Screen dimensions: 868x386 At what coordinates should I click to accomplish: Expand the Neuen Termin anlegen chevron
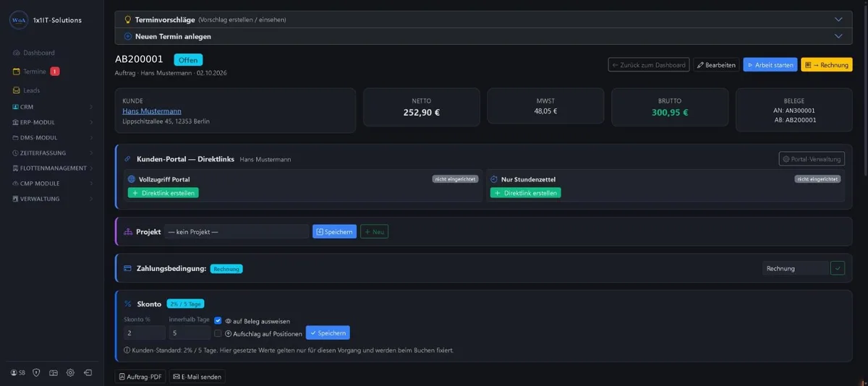[x=838, y=36]
